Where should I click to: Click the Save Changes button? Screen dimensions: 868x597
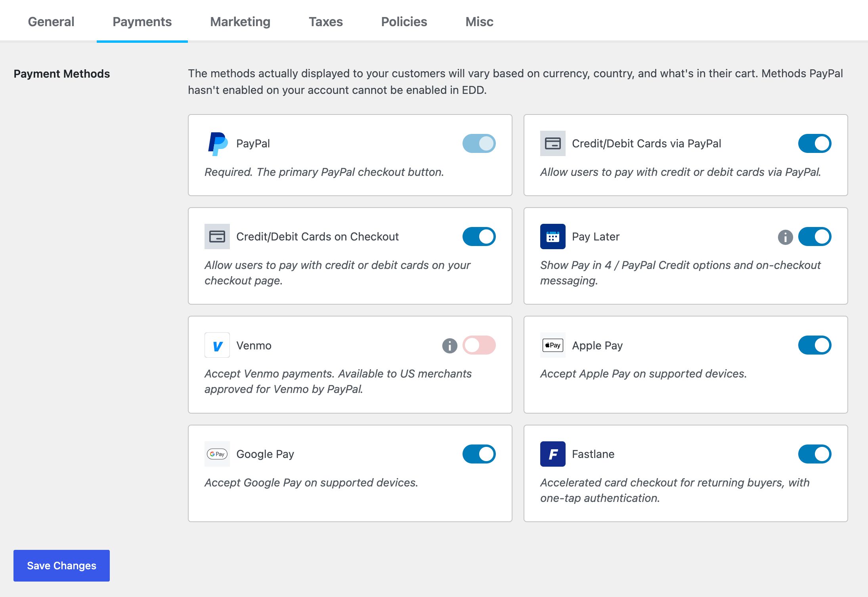[x=61, y=565]
